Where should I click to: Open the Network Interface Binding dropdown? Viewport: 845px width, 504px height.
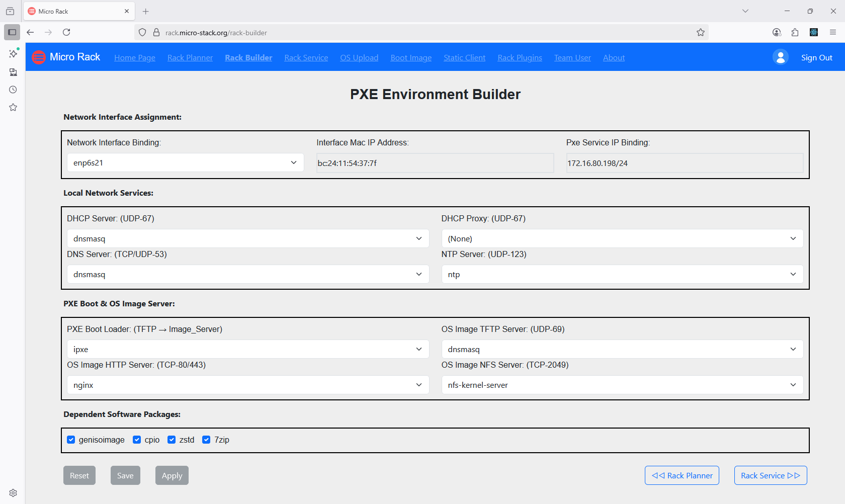point(185,162)
